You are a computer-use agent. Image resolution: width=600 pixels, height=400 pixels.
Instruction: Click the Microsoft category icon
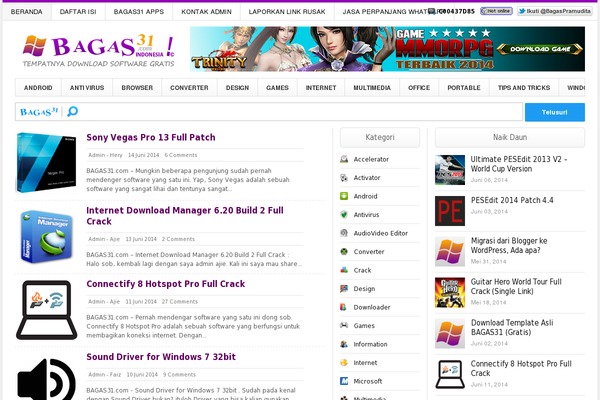(344, 381)
